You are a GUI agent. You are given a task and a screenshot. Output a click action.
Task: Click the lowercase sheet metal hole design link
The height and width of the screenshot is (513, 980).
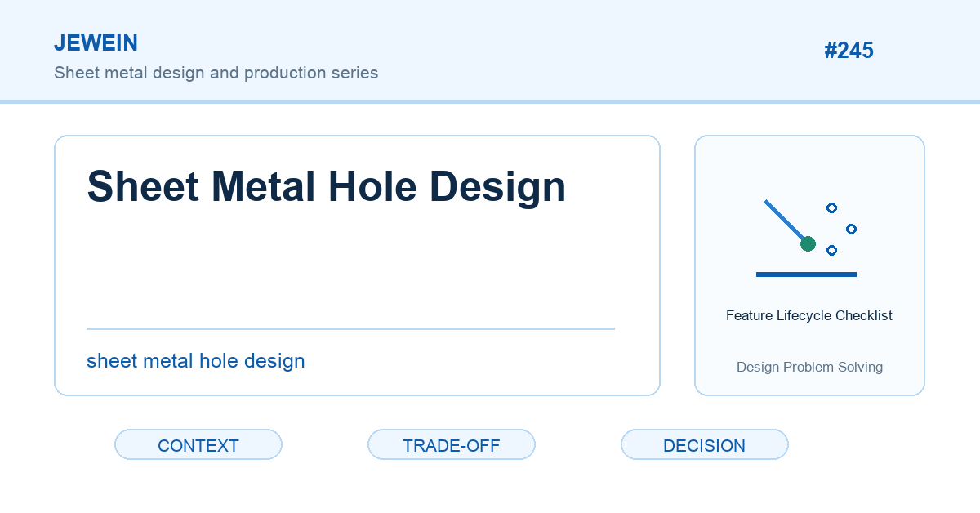point(196,360)
